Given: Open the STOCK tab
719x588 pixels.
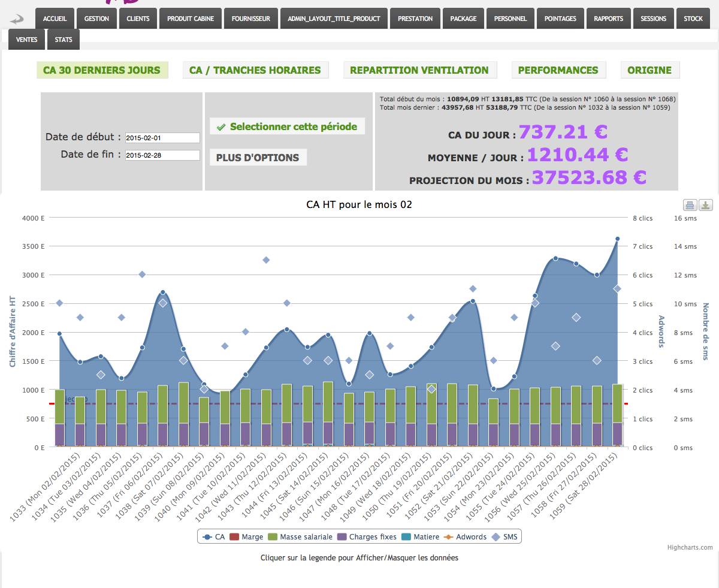Looking at the screenshot, I should click(693, 19).
